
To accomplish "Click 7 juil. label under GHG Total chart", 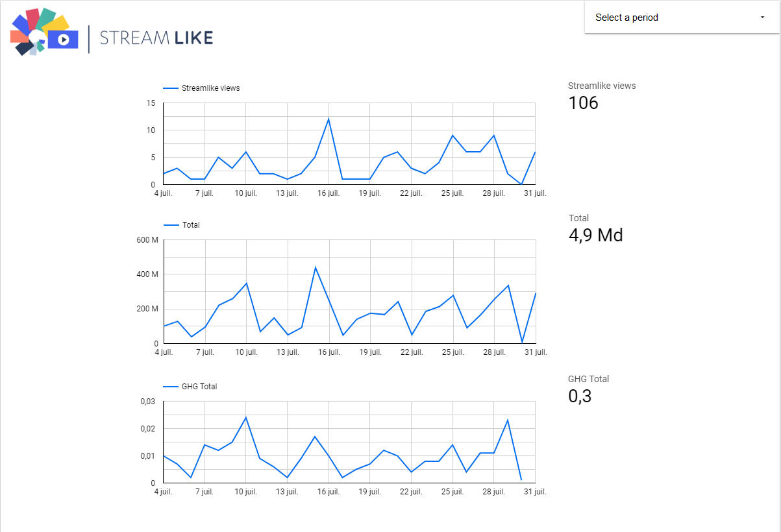I will [x=204, y=492].
